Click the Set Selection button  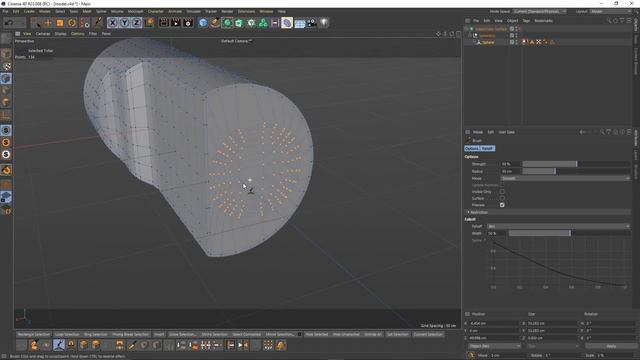398,334
